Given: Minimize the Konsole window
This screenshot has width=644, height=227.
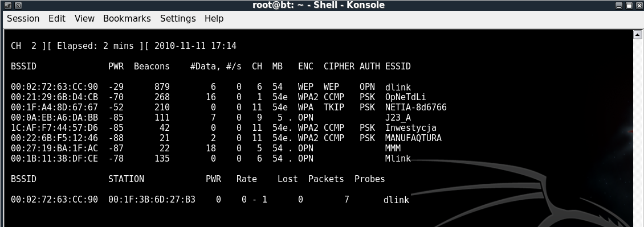Looking at the screenshot, I should 619,5.
